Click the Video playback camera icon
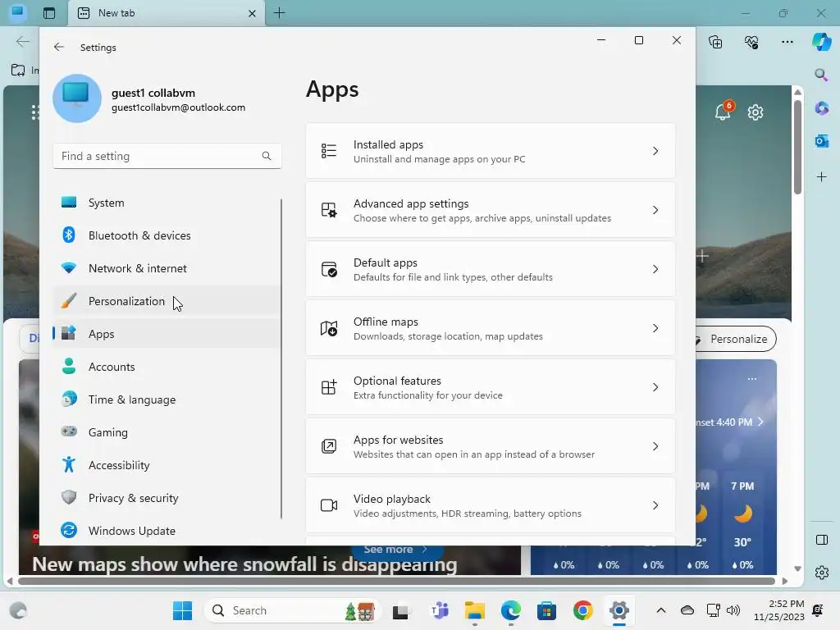 [329, 505]
